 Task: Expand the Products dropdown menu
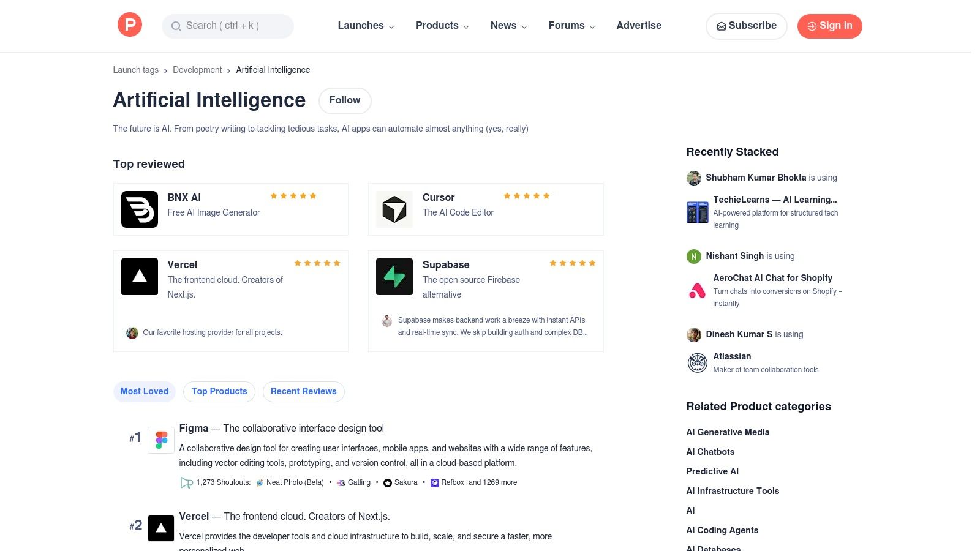[442, 26]
